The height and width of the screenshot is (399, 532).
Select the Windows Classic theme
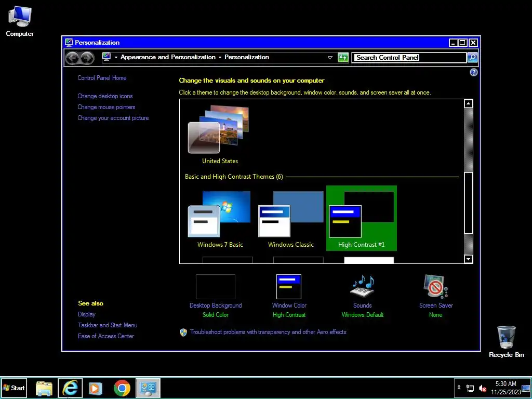click(291, 219)
